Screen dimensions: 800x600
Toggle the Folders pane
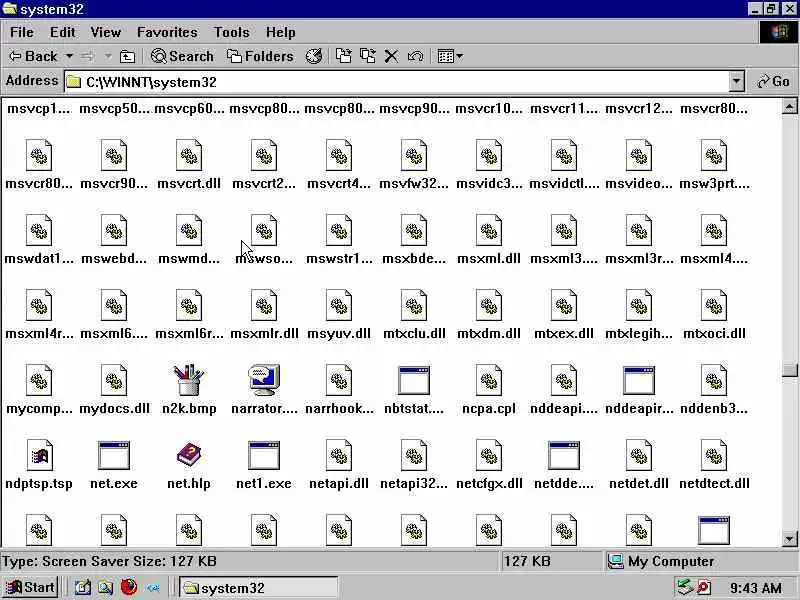260,56
